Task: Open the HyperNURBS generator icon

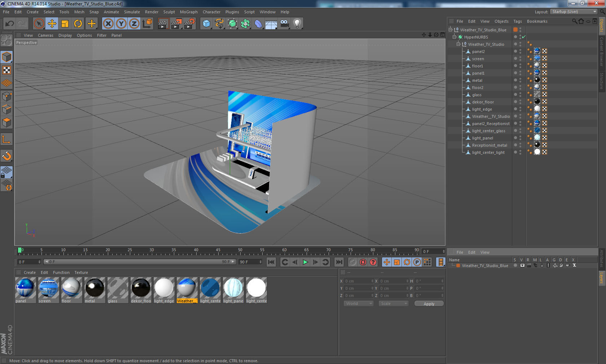Action: coord(233,24)
